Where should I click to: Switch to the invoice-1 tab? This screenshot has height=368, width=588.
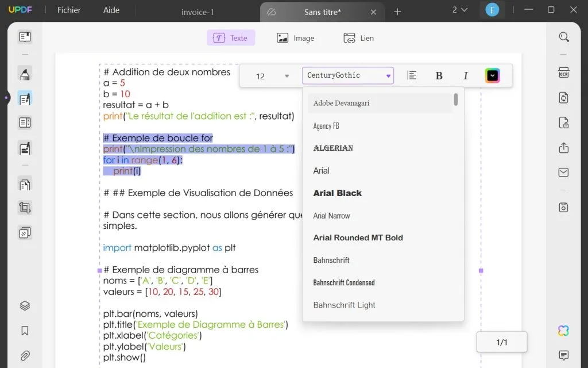pos(198,11)
